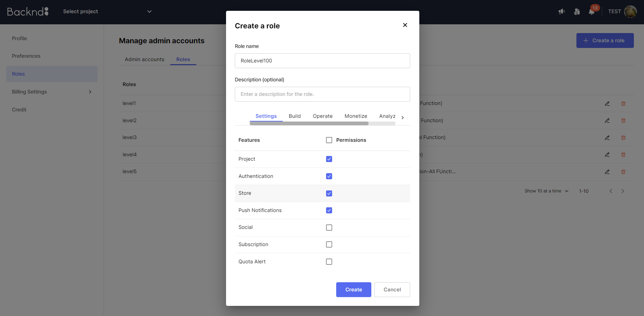Click the level4 role name
The width and height of the screenshot is (644, 316).
[129, 155]
